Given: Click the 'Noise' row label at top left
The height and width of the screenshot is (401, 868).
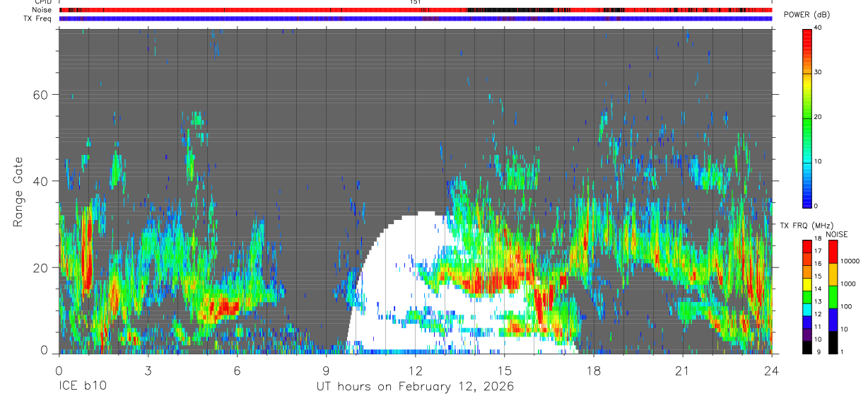Looking at the screenshot, I should click(42, 10).
